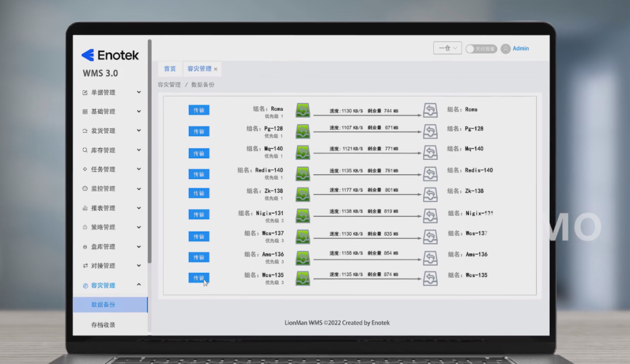This screenshot has width=630, height=364.
Task: Click 传输 button for Redis-140
Action: (199, 174)
